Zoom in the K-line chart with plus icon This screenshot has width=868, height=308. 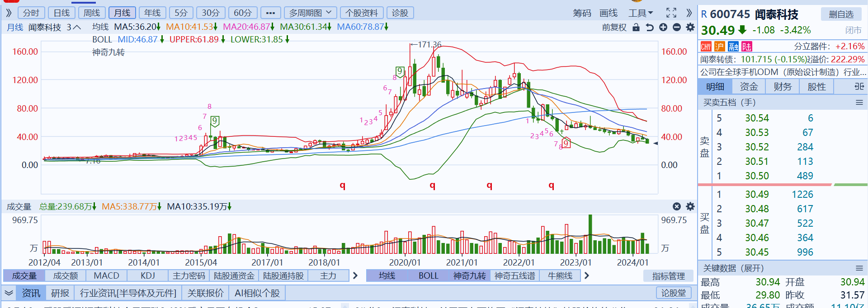click(x=663, y=28)
